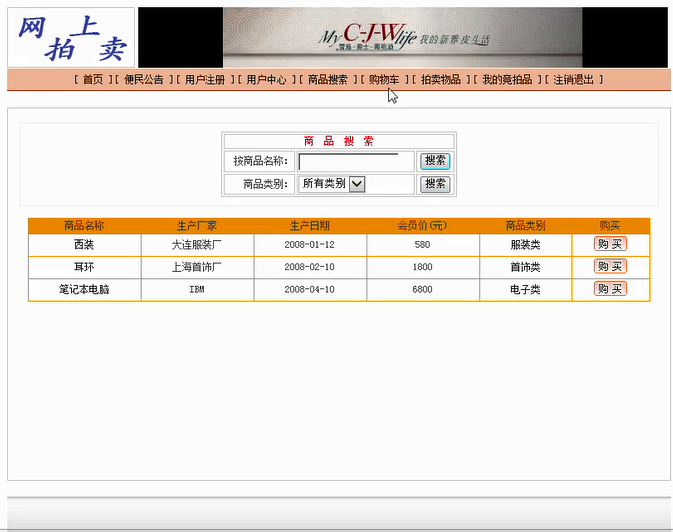Click the 按商品名称 label
This screenshot has width=673, height=532.
click(x=261, y=161)
